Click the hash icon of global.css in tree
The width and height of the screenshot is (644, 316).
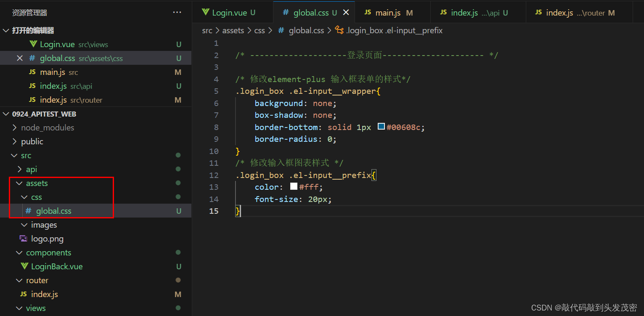(x=28, y=211)
